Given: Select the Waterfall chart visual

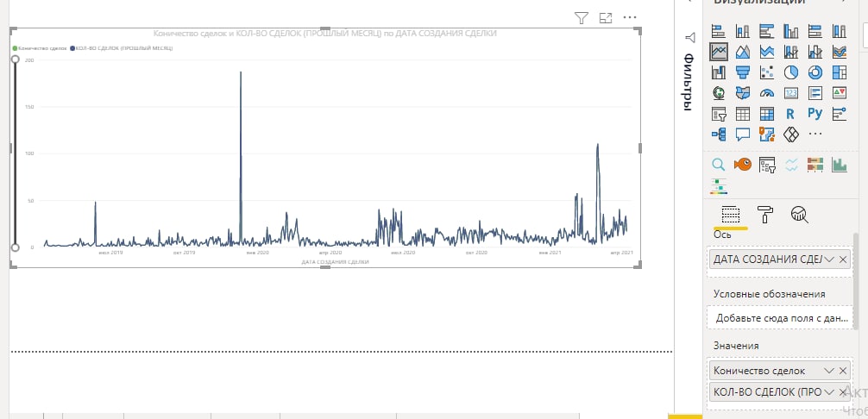Looking at the screenshot, I should coord(719,72).
